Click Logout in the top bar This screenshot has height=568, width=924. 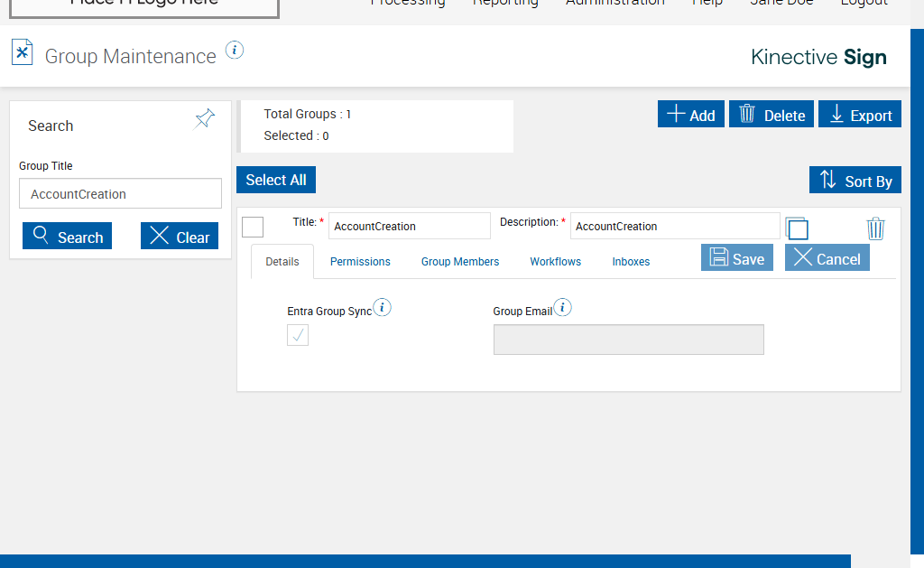point(864,3)
